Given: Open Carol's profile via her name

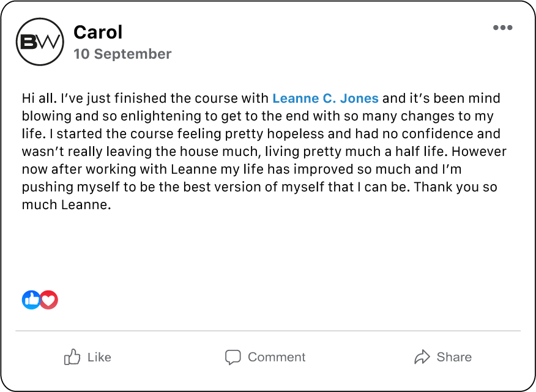Looking at the screenshot, I should pos(98,32).
